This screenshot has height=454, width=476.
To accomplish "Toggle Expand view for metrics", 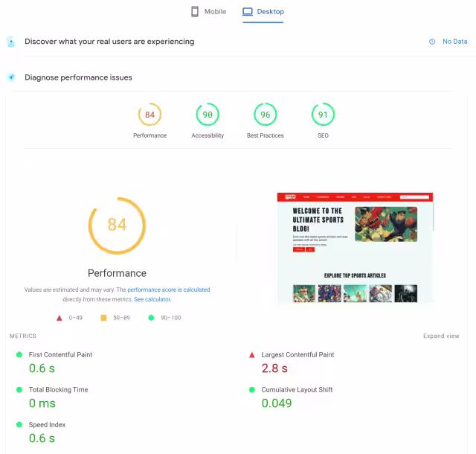I will tap(441, 336).
